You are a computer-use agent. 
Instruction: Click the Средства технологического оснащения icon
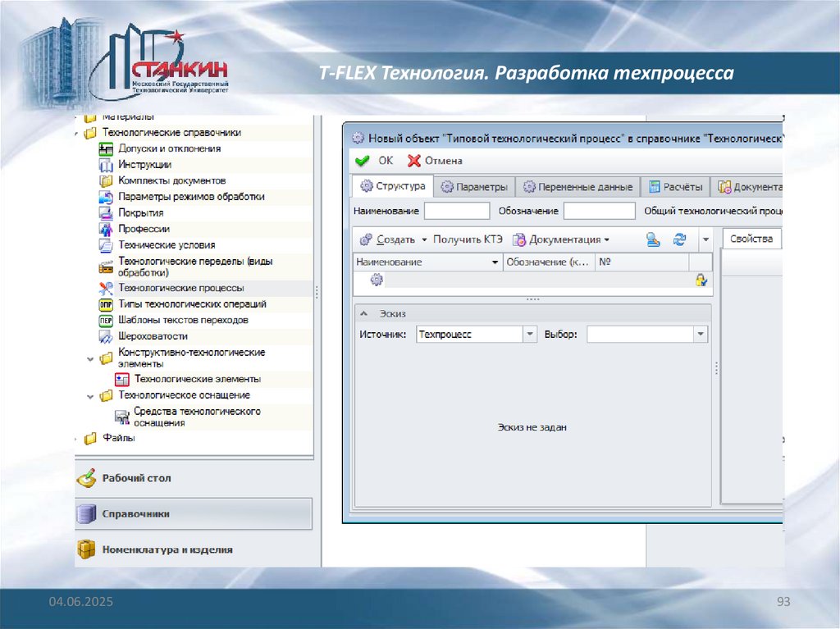122,417
